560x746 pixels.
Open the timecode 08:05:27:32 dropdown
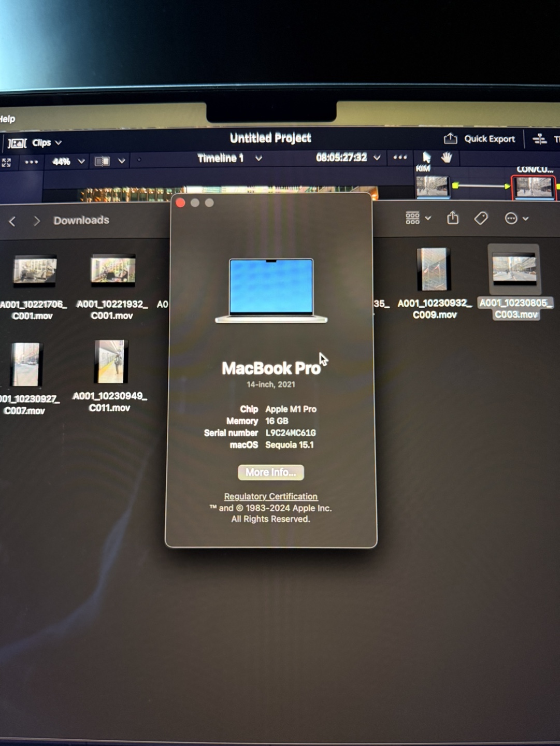(x=377, y=157)
